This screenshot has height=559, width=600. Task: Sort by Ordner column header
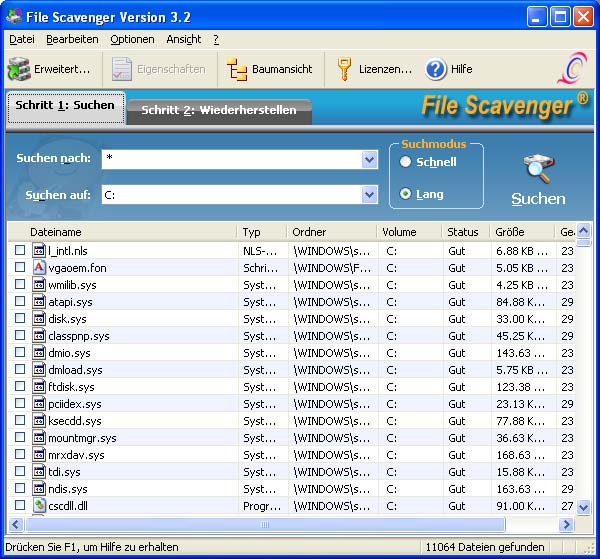[x=332, y=232]
